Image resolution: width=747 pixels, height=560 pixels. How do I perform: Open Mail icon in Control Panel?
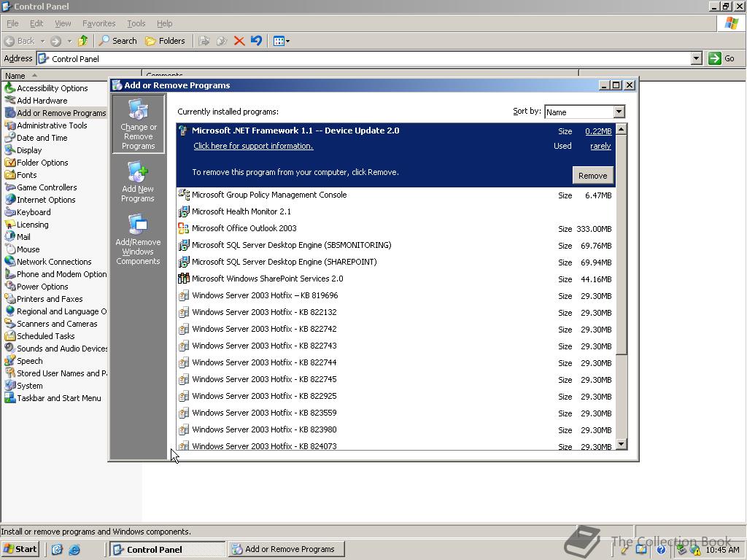(x=9, y=237)
